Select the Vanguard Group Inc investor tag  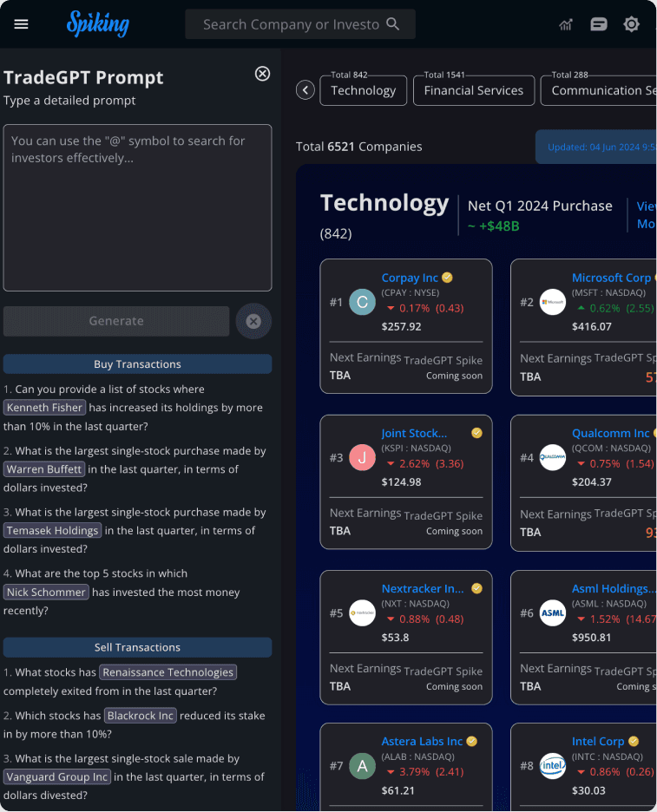coord(57,776)
